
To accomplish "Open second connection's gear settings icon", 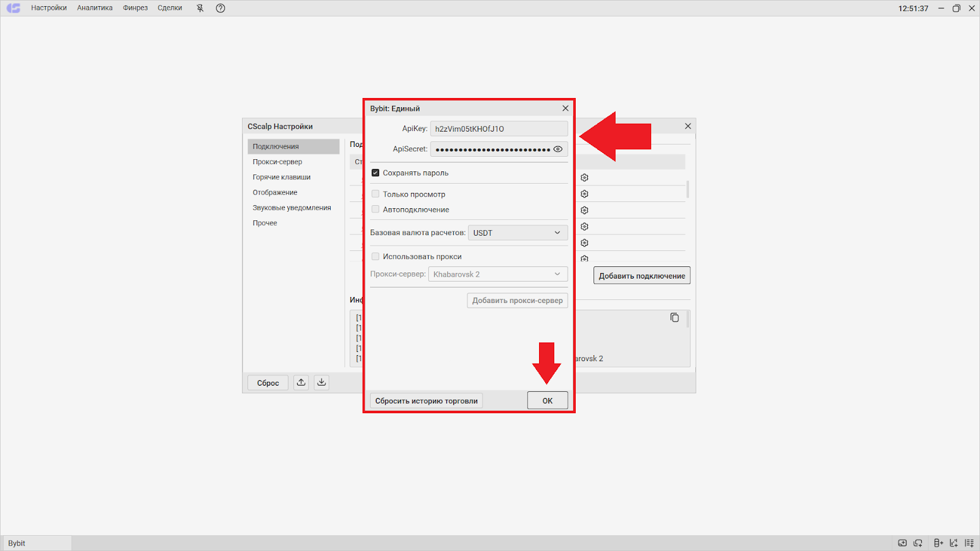I will 584,193.
